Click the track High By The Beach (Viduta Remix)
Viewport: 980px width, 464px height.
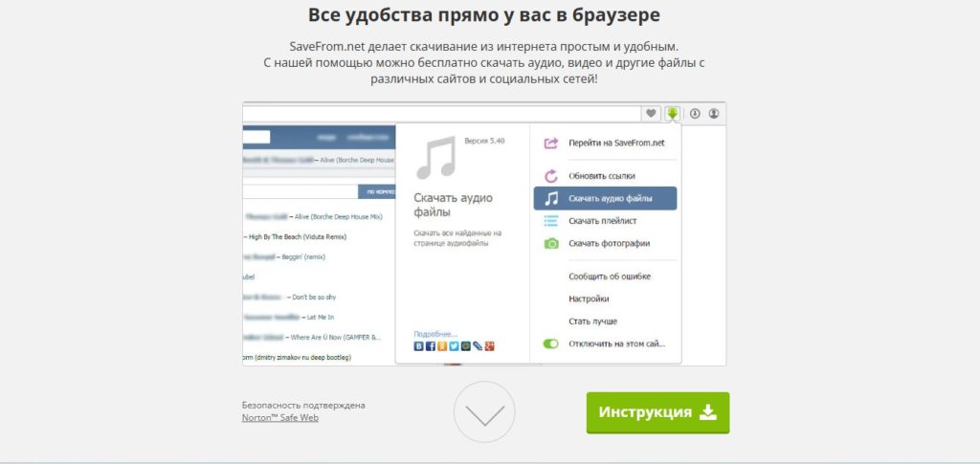click(x=298, y=237)
